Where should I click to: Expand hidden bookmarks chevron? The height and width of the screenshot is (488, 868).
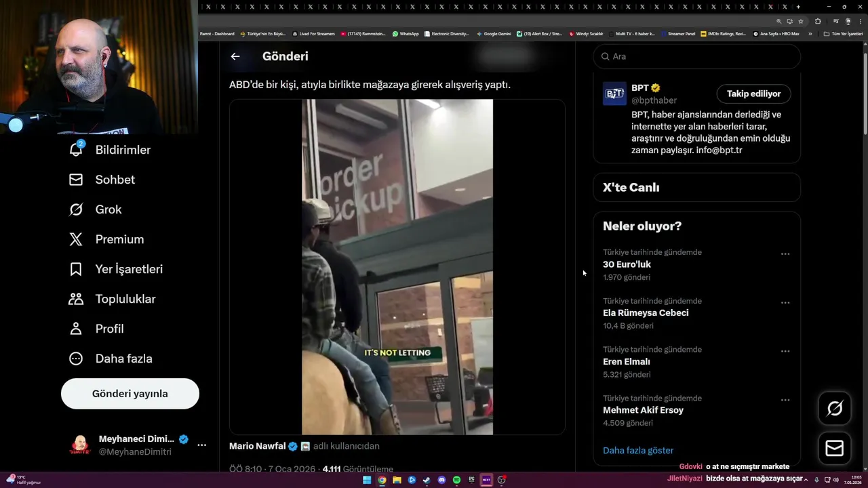(810, 34)
